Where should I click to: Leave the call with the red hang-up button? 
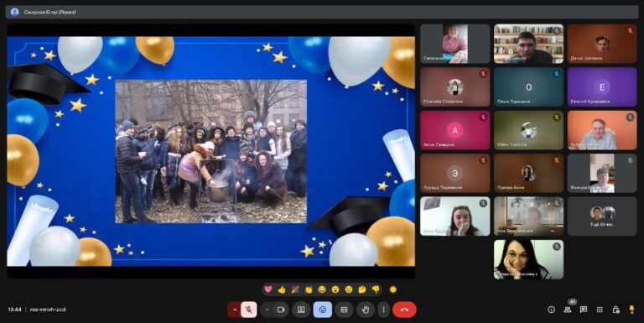pyautogui.click(x=404, y=310)
